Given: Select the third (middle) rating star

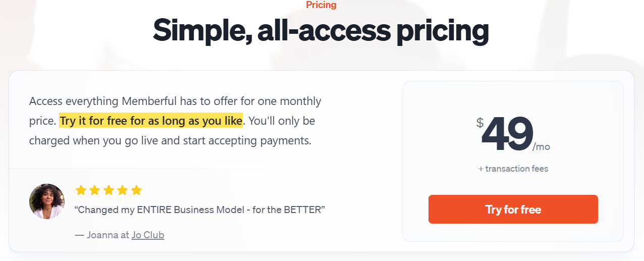Looking at the screenshot, I should pos(109,190).
